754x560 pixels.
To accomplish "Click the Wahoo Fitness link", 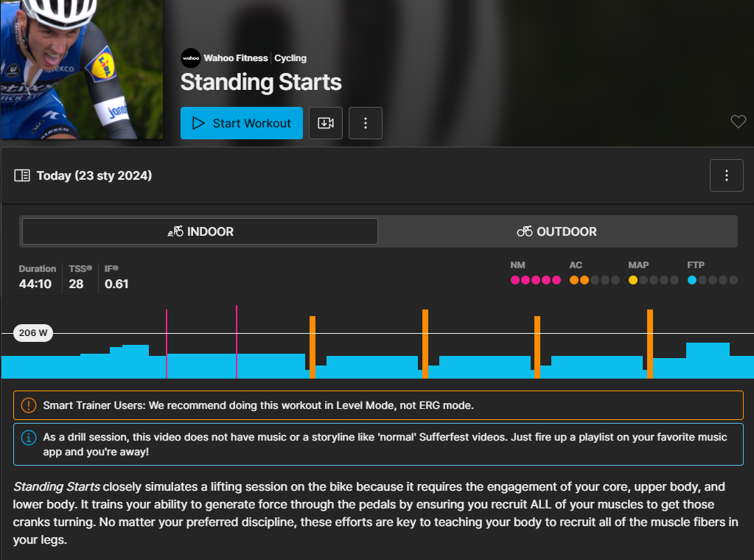I will pos(237,58).
